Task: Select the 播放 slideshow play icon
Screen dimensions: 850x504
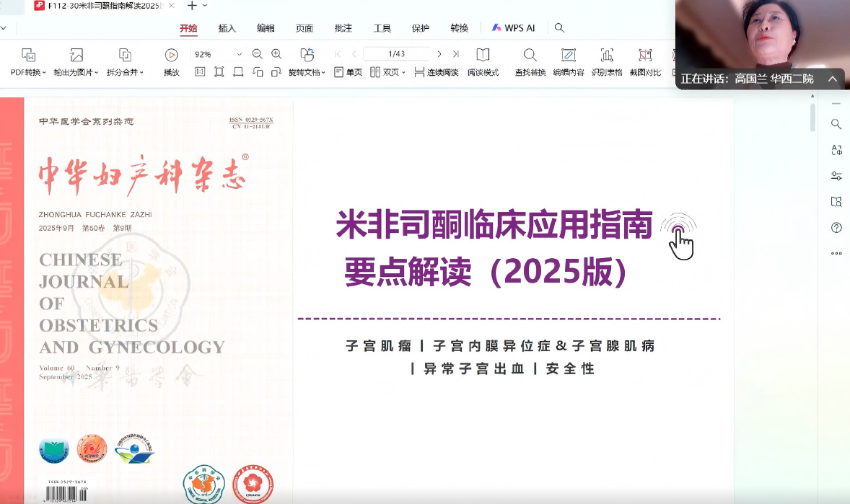Action: coord(172,54)
